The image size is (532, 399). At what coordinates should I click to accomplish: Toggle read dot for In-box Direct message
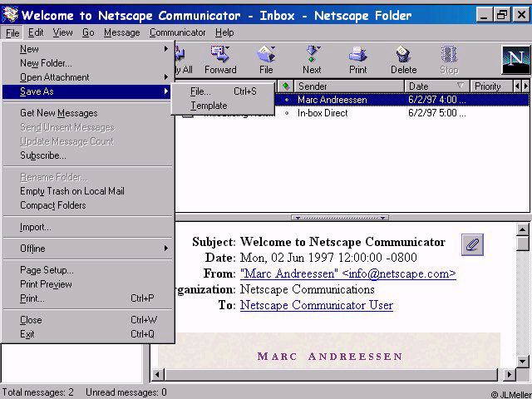coord(287,113)
